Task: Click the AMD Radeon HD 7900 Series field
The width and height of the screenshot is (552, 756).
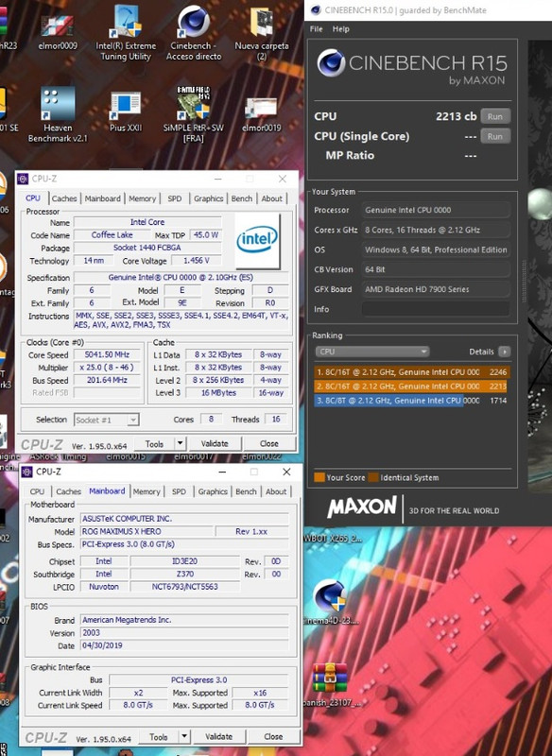Action: [436, 289]
